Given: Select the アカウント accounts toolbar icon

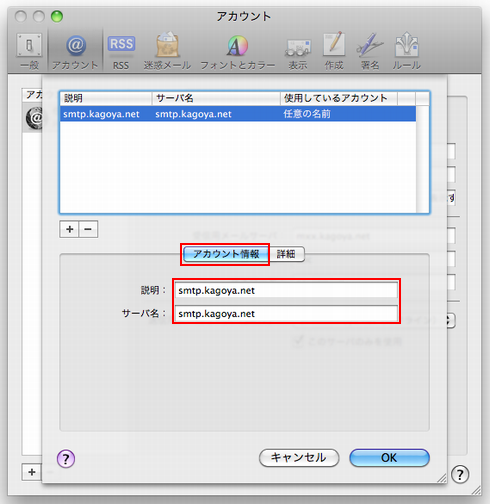Looking at the screenshot, I should click(x=75, y=51).
